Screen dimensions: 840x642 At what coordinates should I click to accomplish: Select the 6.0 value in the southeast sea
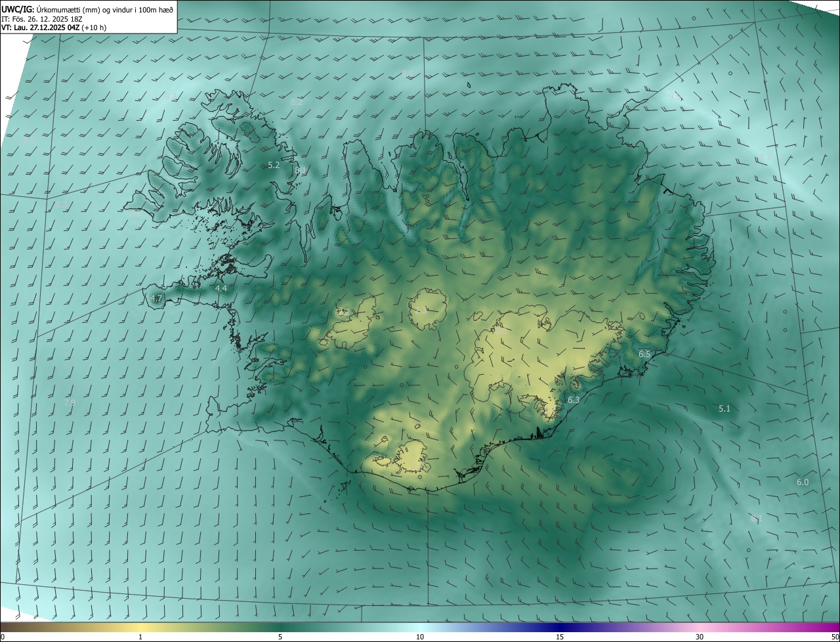pyautogui.click(x=803, y=482)
